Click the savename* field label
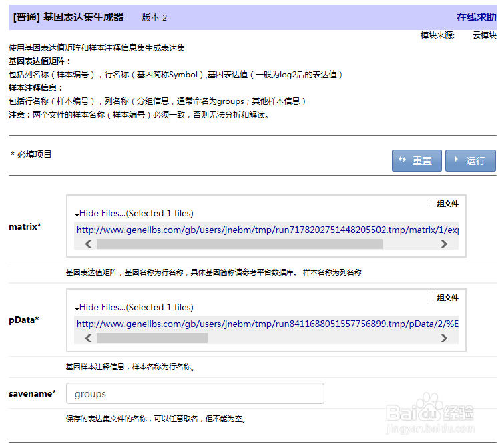The height and width of the screenshot is (446, 504). tap(33, 393)
